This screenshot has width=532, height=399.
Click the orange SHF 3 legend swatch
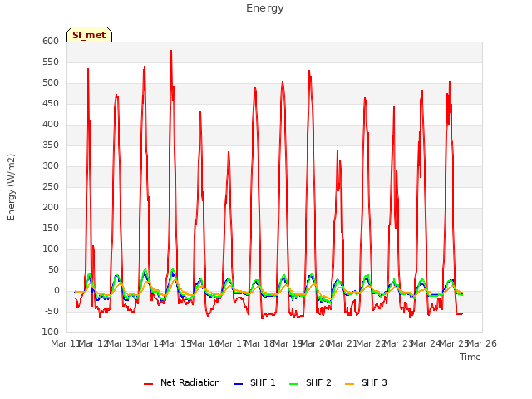pyautogui.click(x=349, y=384)
